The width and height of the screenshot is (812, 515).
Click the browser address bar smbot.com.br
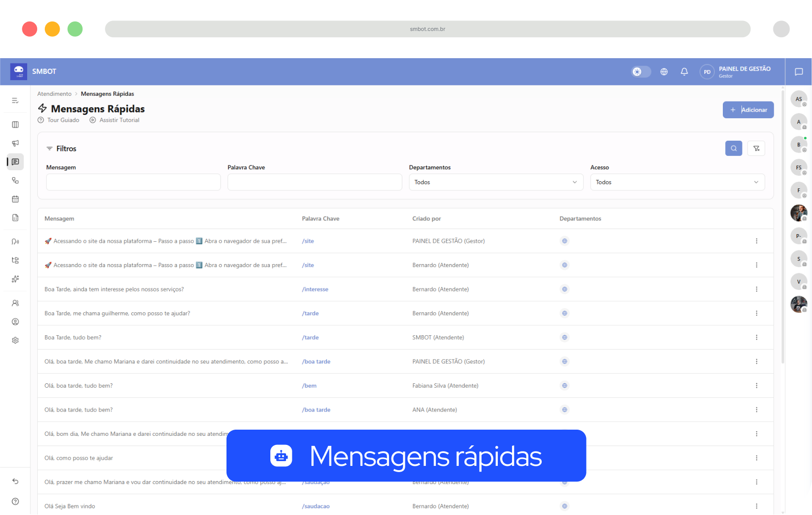tap(428, 29)
